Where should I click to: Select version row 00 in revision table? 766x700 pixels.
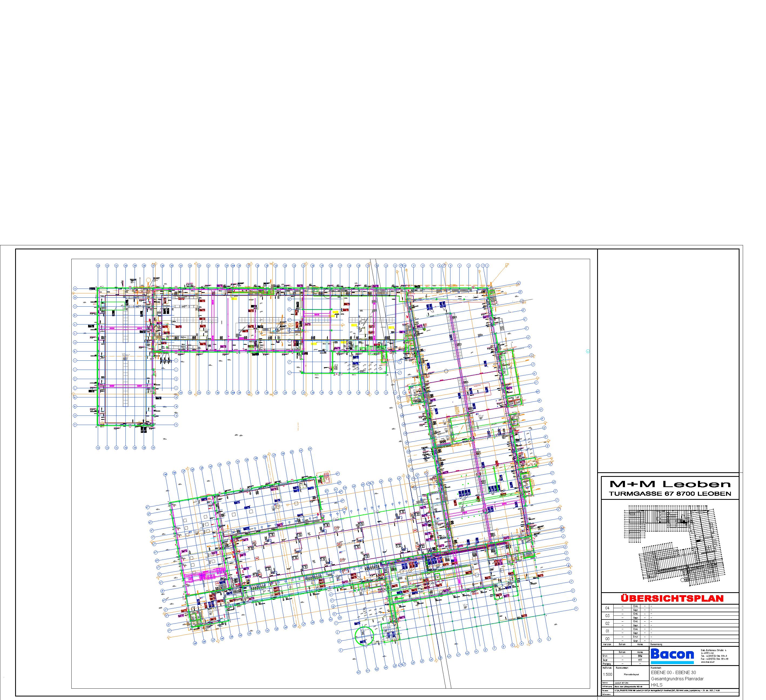(607, 639)
